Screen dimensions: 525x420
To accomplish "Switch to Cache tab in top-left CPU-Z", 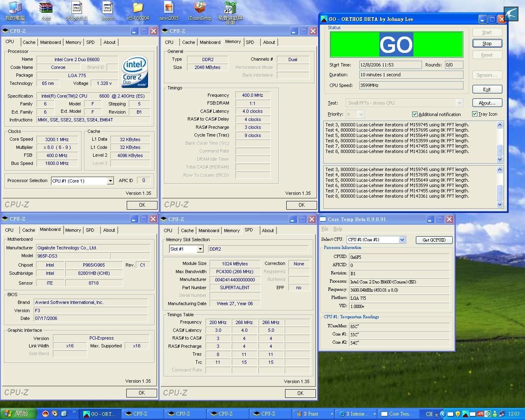I will coord(29,42).
